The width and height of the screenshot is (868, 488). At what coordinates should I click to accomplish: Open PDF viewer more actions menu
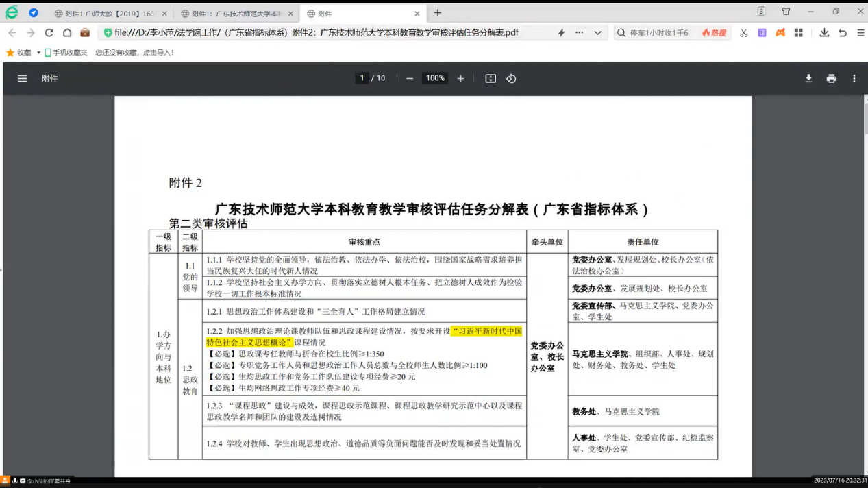[854, 79]
